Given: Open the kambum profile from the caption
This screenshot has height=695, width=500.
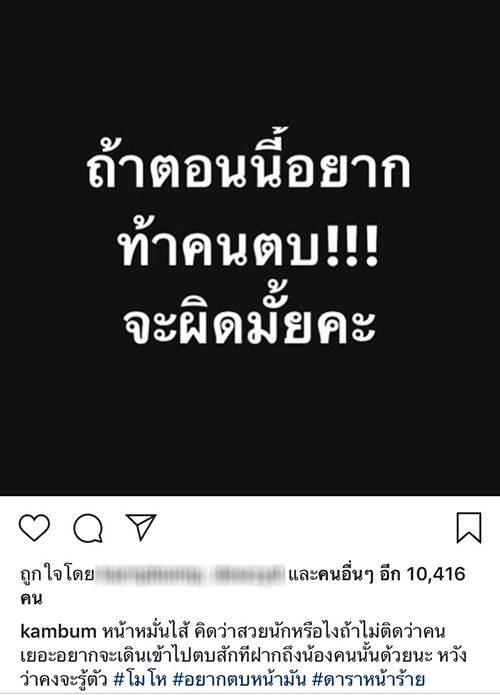Looking at the screenshot, I should 58,631.
